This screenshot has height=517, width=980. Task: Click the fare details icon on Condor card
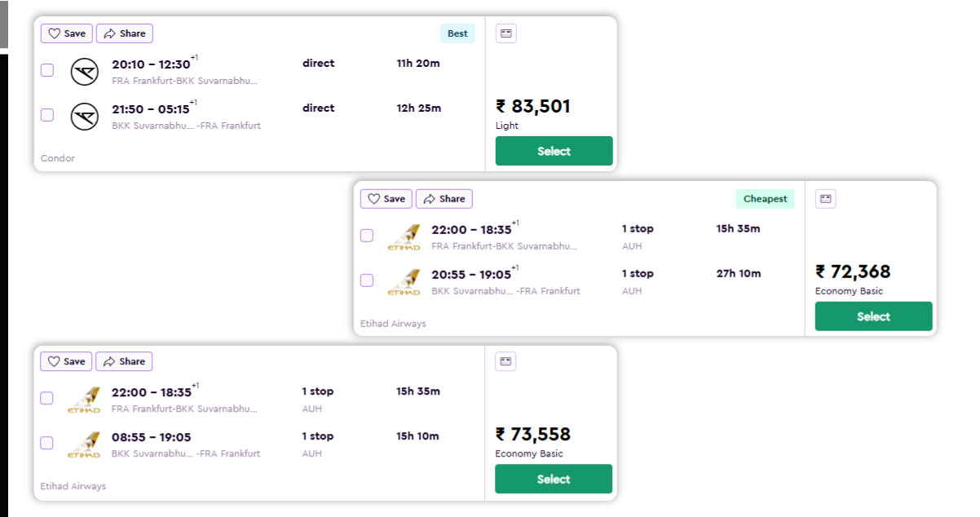[x=505, y=33]
